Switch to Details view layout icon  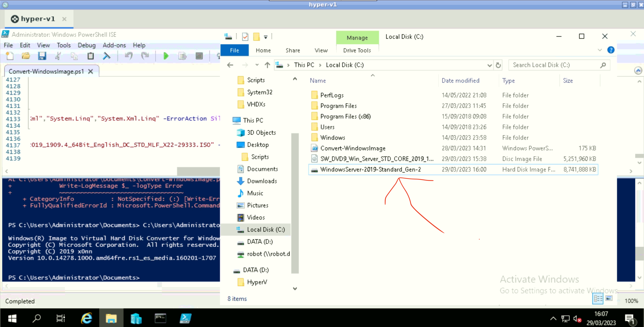coord(598,299)
